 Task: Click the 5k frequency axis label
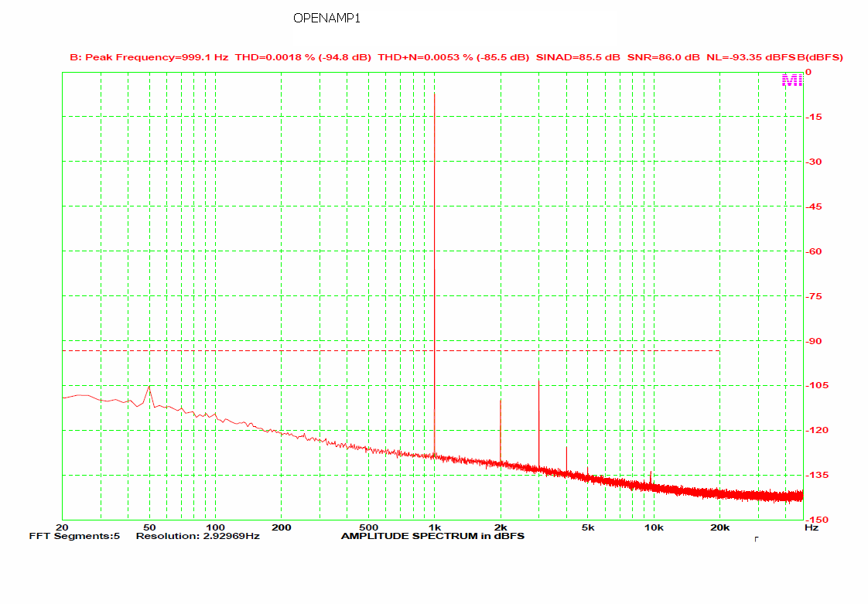point(588,527)
